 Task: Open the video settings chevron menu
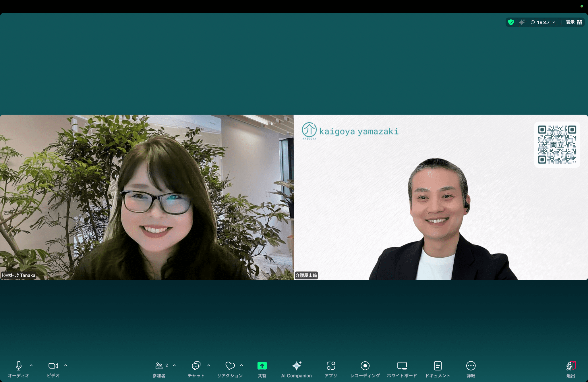pos(66,366)
